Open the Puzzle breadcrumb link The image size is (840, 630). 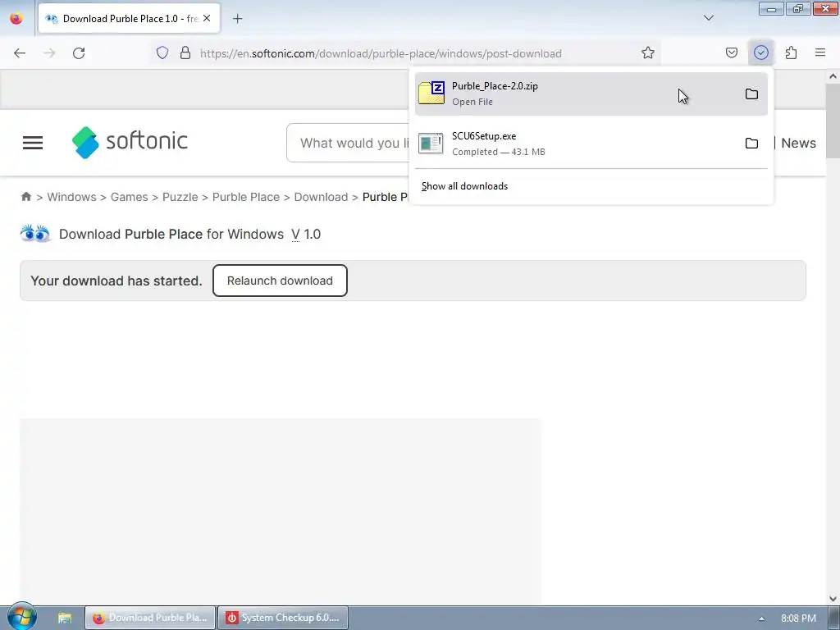[x=180, y=197]
